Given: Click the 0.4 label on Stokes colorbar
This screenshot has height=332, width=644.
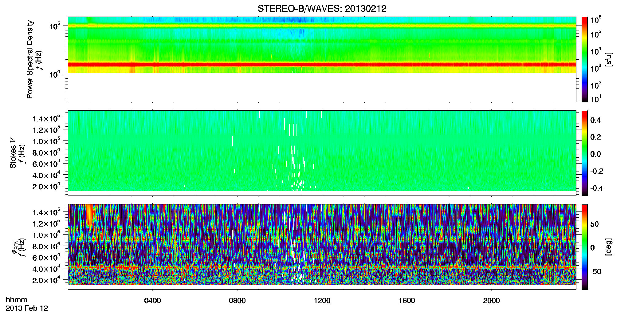Looking at the screenshot, I should 595,120.
